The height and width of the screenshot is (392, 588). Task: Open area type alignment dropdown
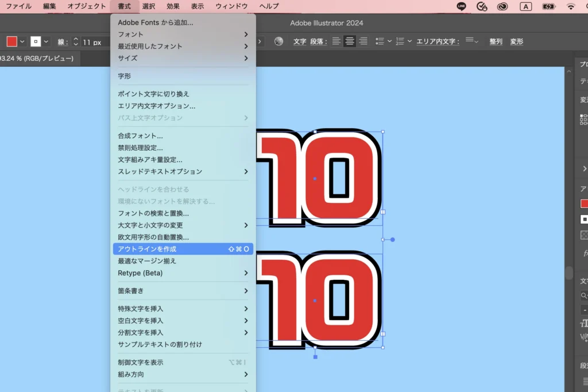[x=472, y=41]
